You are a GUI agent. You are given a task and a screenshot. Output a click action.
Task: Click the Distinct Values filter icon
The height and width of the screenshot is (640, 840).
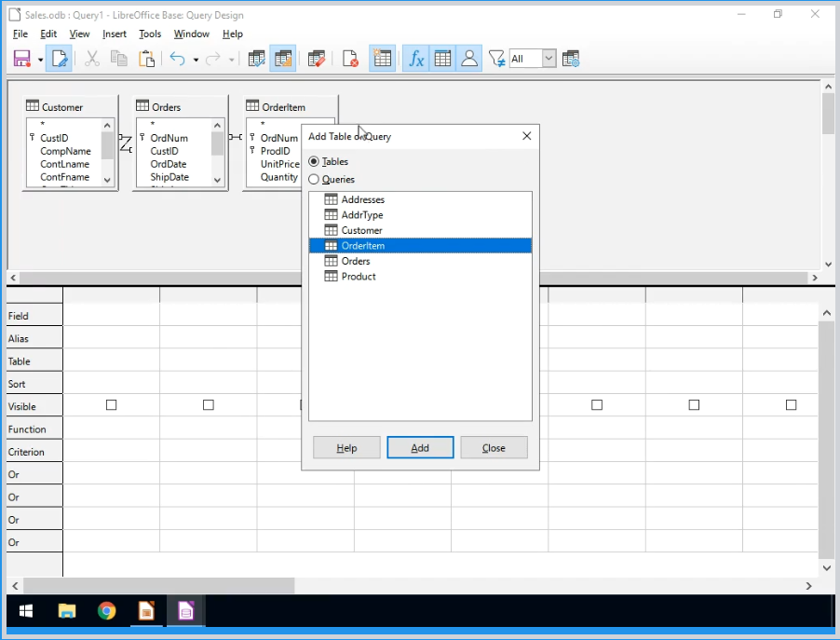point(496,59)
